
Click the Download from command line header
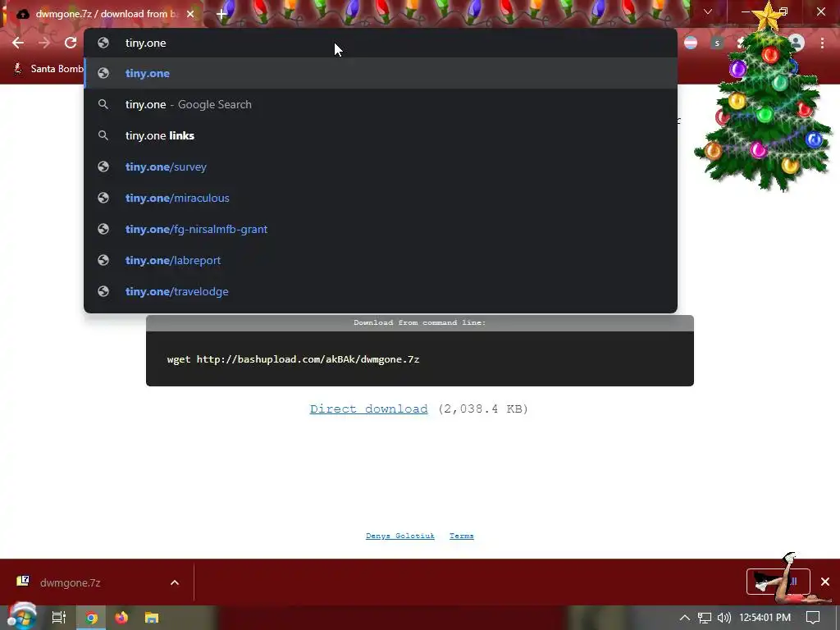pyautogui.click(x=419, y=322)
